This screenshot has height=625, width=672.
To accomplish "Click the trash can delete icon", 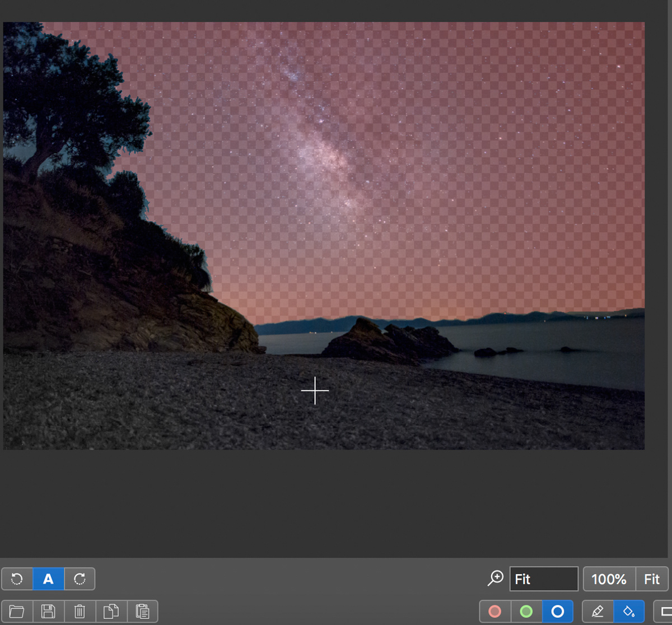I will [80, 611].
